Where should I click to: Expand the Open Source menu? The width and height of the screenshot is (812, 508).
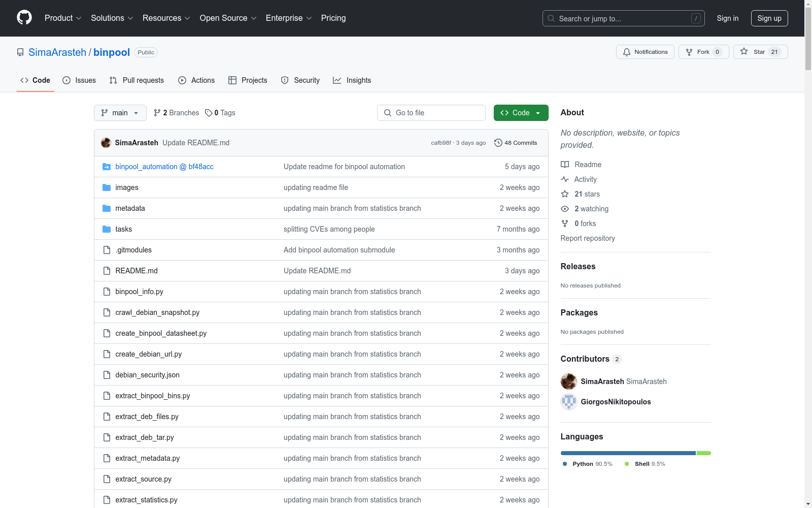228,18
